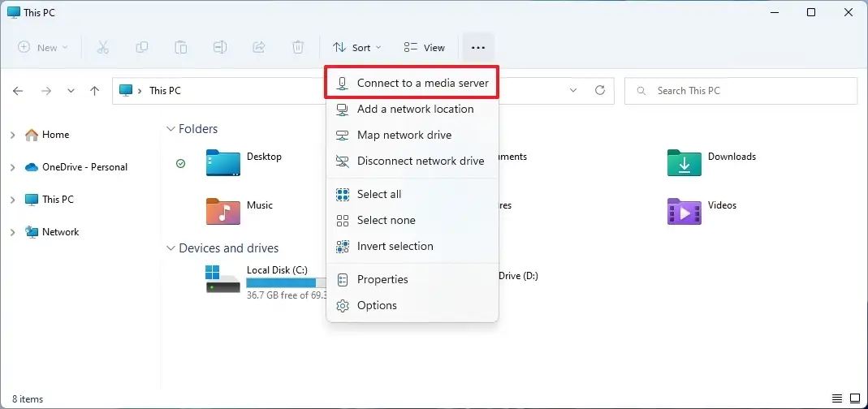
Task: Open the Sort dropdown
Action: tap(356, 48)
